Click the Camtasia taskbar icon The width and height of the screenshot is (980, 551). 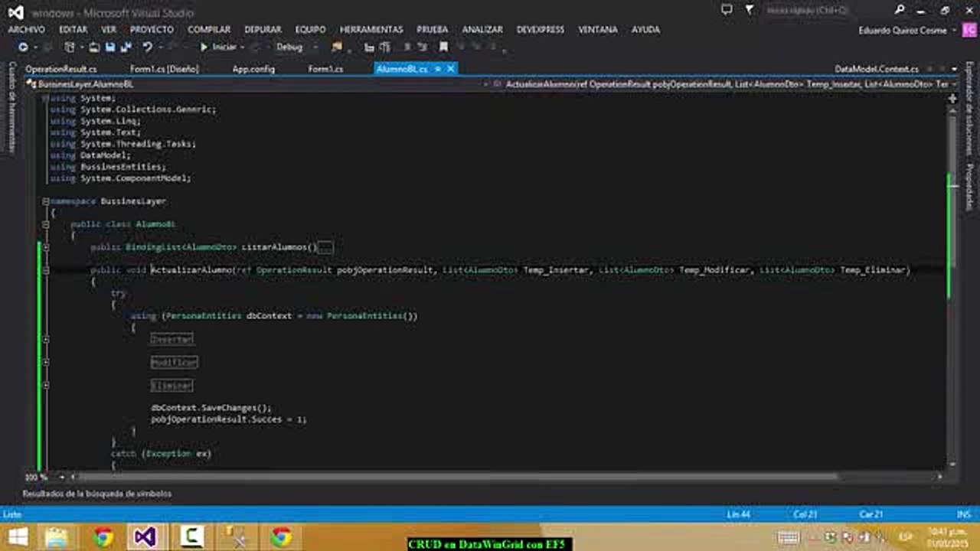pyautogui.click(x=191, y=537)
